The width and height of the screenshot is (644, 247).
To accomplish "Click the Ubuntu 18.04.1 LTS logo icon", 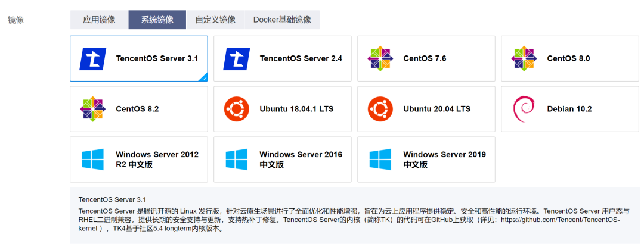I will point(237,109).
